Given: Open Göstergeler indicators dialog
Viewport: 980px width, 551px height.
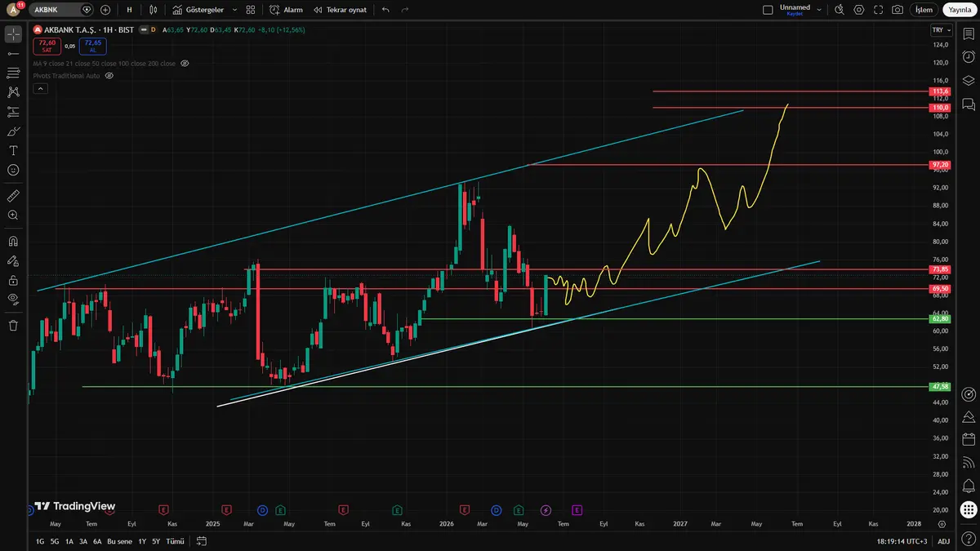Looking at the screenshot, I should (x=199, y=10).
